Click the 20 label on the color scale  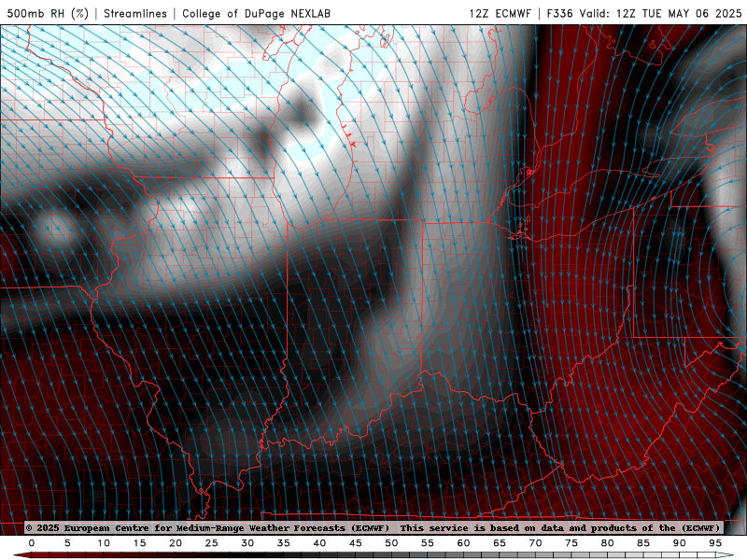coord(176,543)
